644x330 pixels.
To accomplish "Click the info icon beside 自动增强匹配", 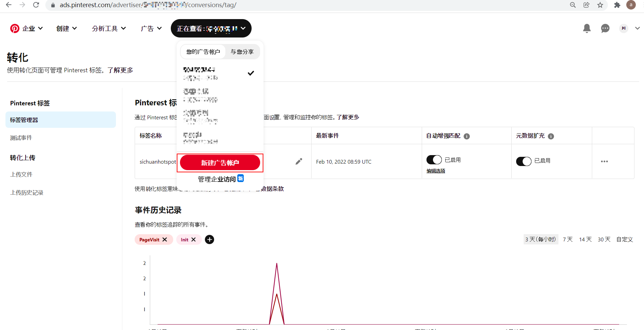I will pos(467,136).
